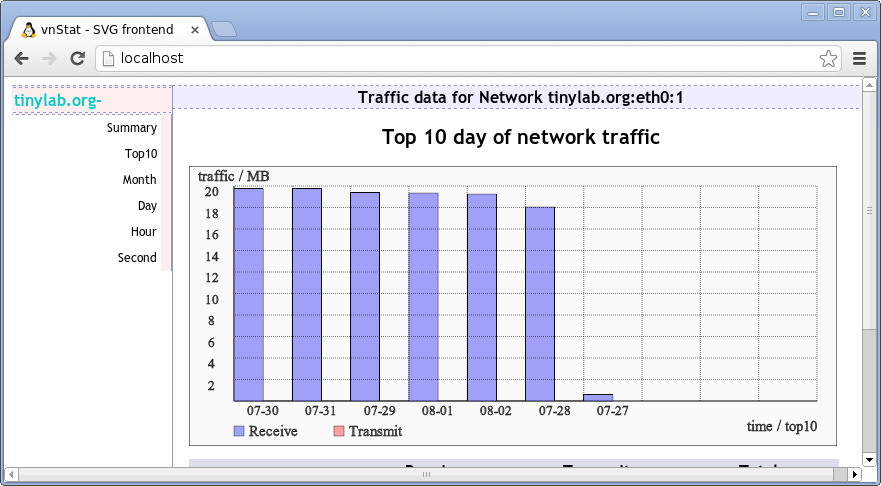Click the Tux penguin tab favicon
The image size is (881, 486).
pos(28,30)
